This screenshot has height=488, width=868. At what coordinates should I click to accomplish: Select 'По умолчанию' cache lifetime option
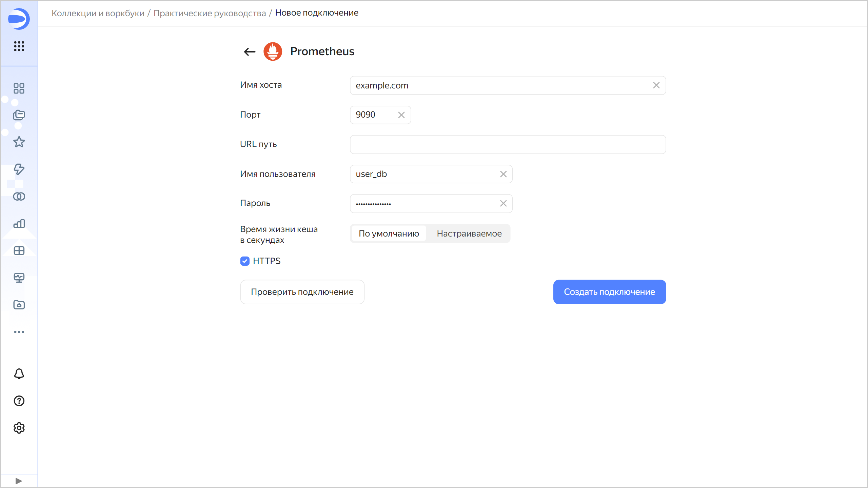[x=389, y=233]
